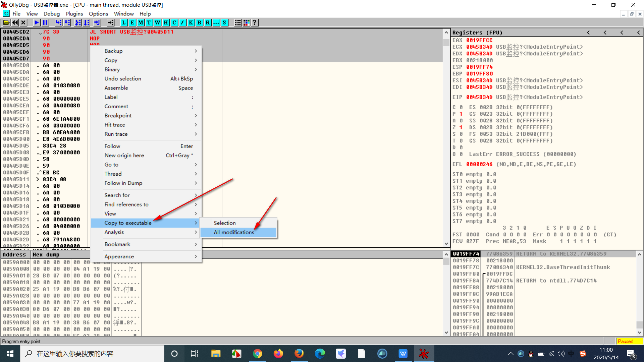Click the Restart program rewind icon
This screenshot has width=644, height=362.
[x=15, y=22]
